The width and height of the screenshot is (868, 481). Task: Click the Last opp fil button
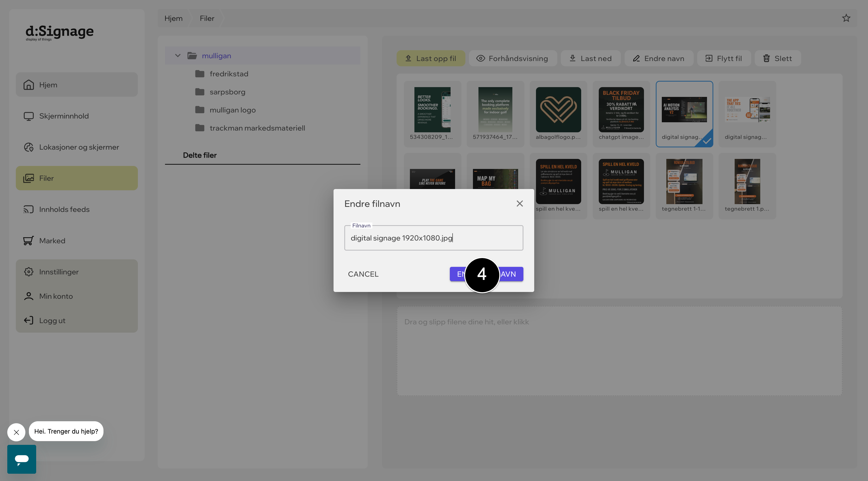(431, 58)
